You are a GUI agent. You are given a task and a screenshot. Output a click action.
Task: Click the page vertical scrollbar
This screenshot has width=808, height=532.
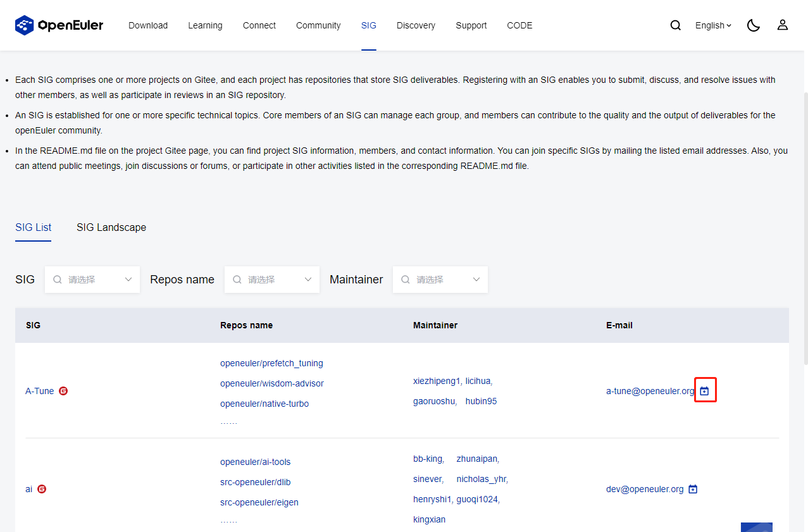804,228
